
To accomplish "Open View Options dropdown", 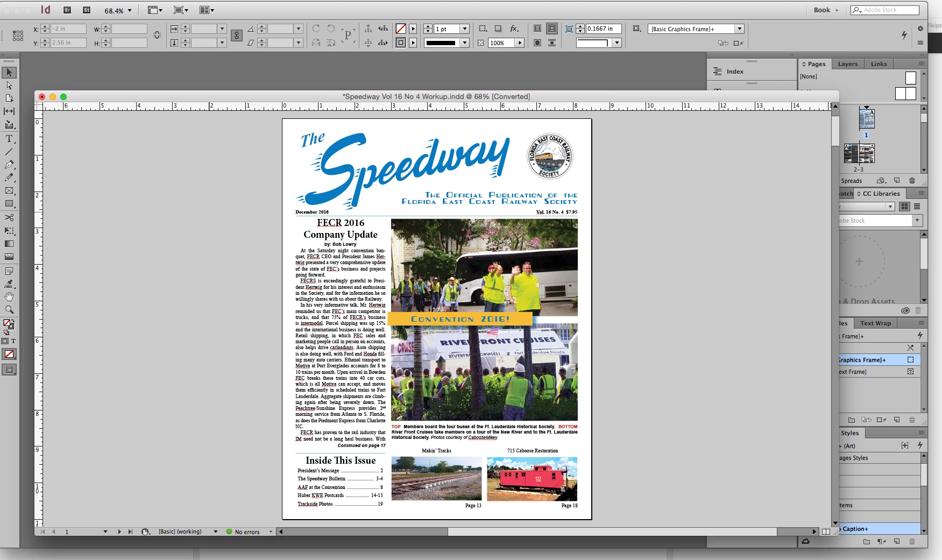I will pyautogui.click(x=155, y=10).
